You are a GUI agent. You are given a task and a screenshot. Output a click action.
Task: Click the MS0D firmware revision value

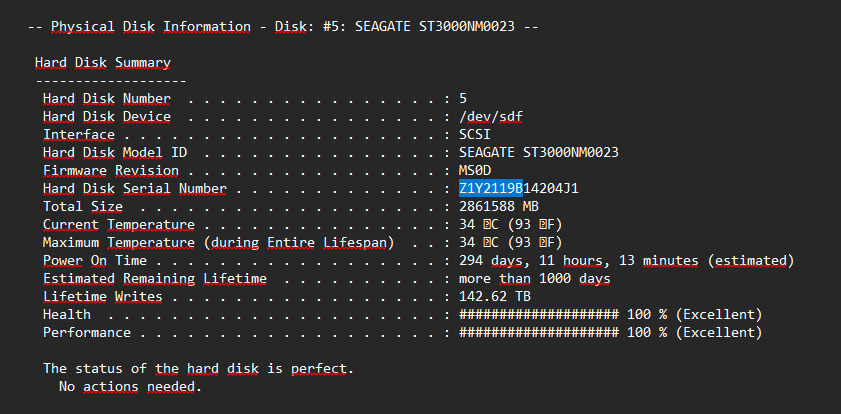(x=475, y=171)
